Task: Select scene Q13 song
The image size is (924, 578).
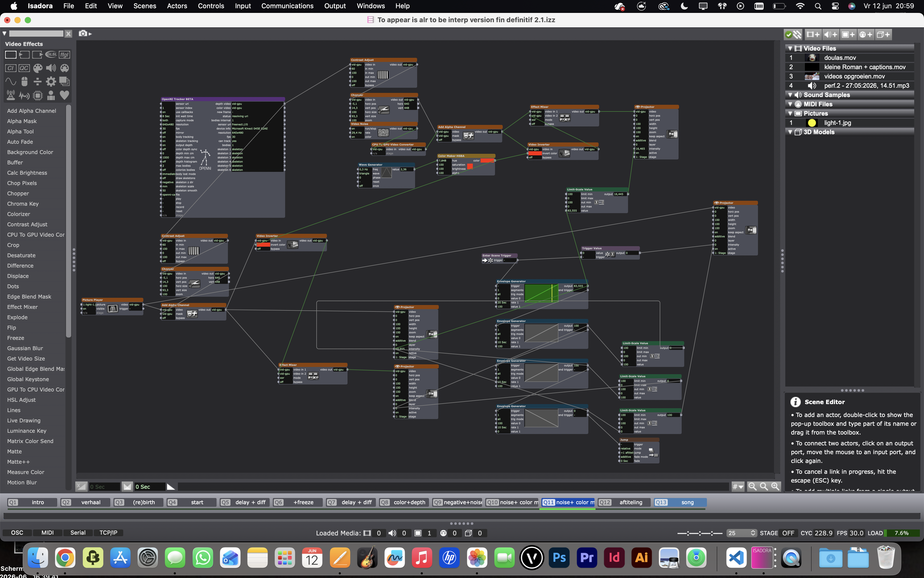Action: pyautogui.click(x=680, y=502)
